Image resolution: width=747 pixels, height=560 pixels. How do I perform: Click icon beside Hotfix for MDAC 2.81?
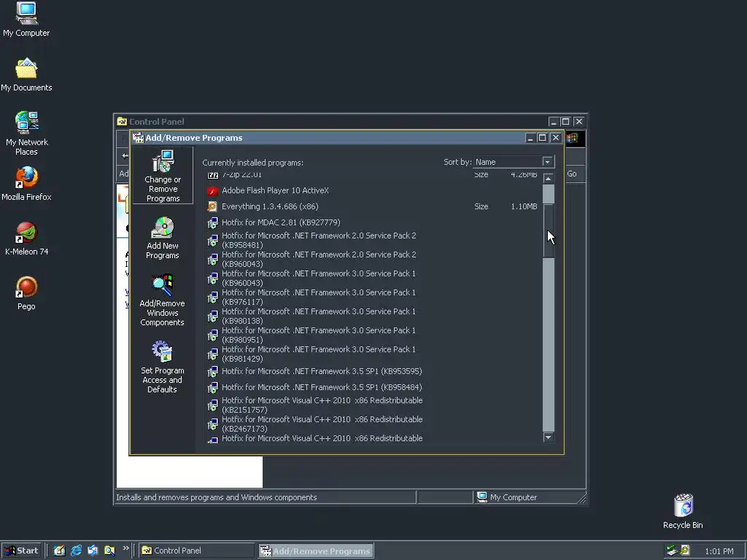(x=212, y=223)
